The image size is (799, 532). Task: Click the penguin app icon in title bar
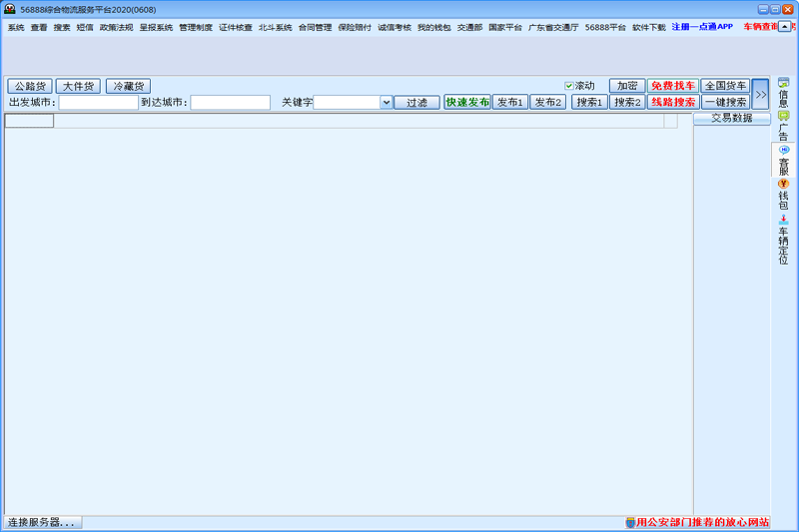pyautogui.click(x=10, y=9)
